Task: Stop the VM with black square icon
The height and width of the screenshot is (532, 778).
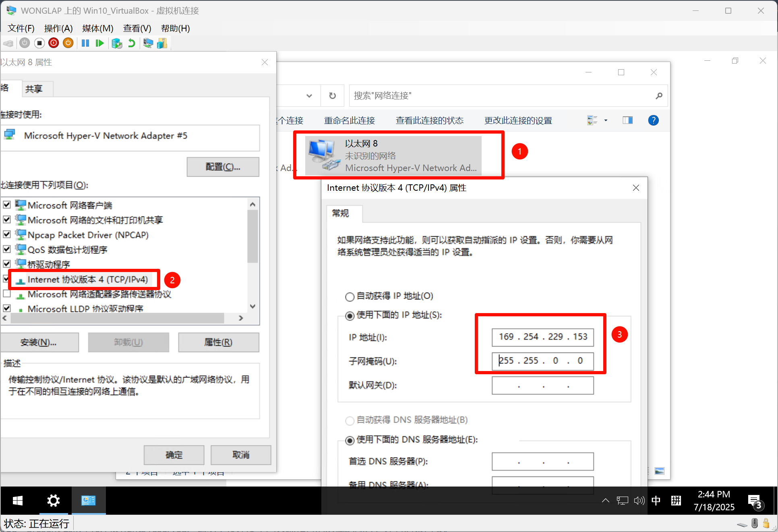Action: pos(39,43)
